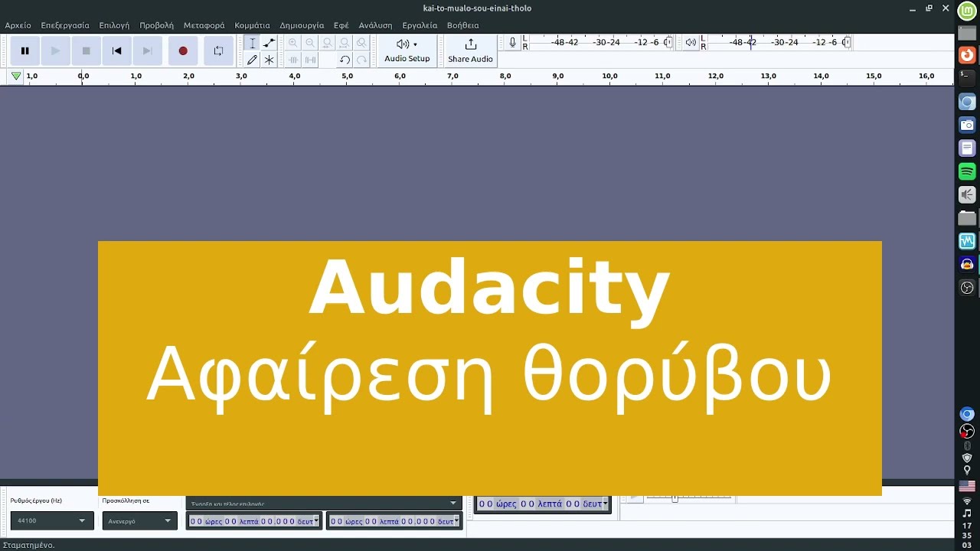Open the Audio Setup dropdown

(407, 51)
